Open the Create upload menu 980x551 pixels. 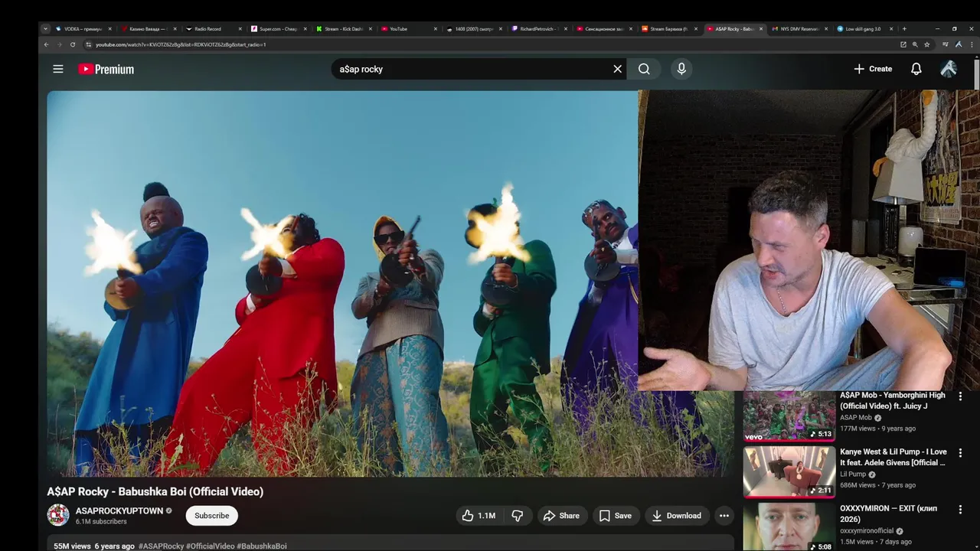(x=873, y=69)
